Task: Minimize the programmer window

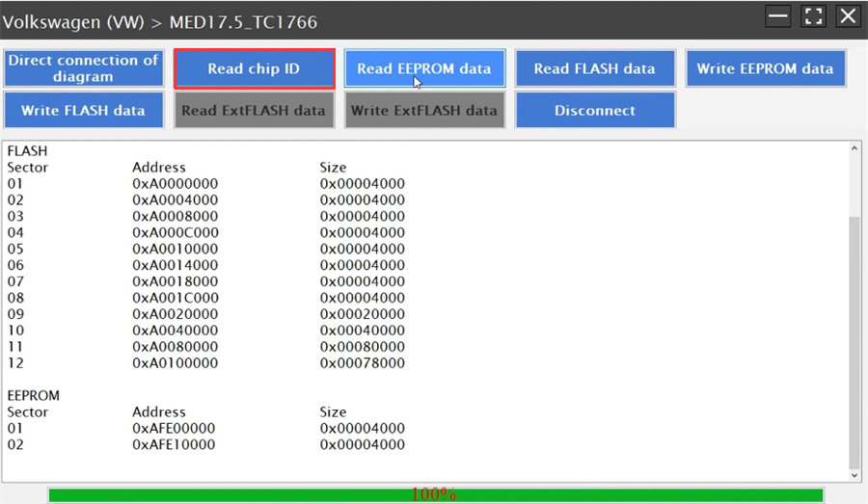Action: 777,16
